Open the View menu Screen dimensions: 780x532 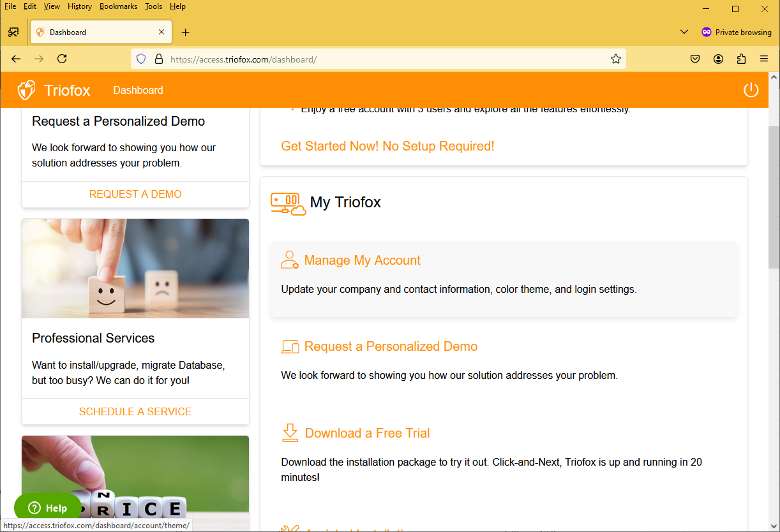(x=52, y=6)
